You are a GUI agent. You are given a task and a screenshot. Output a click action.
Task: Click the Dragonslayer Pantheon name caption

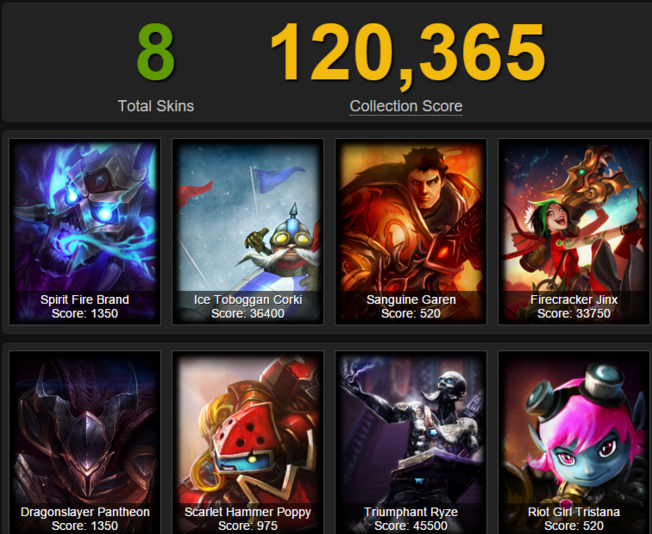85,512
